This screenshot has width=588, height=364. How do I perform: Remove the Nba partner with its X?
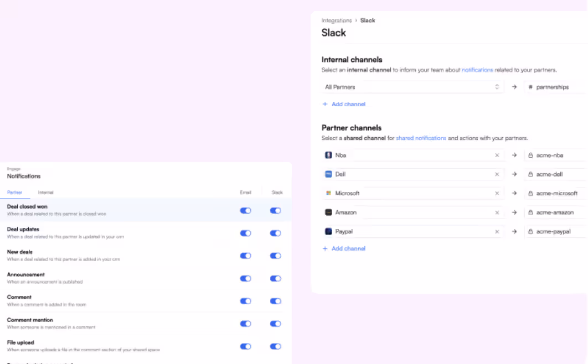(x=497, y=155)
